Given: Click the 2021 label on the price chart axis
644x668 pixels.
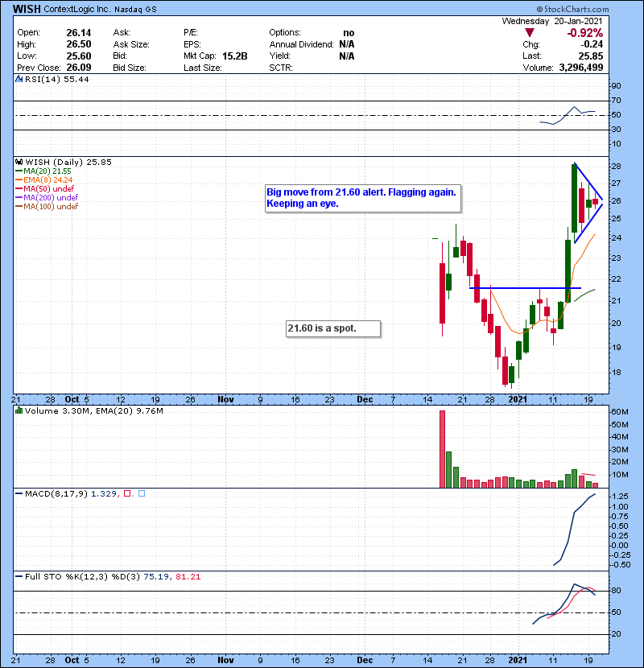Looking at the screenshot, I should (x=518, y=400).
